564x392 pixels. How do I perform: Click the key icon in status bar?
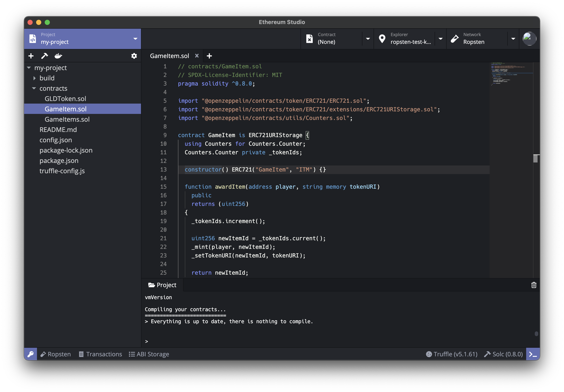(x=31, y=354)
